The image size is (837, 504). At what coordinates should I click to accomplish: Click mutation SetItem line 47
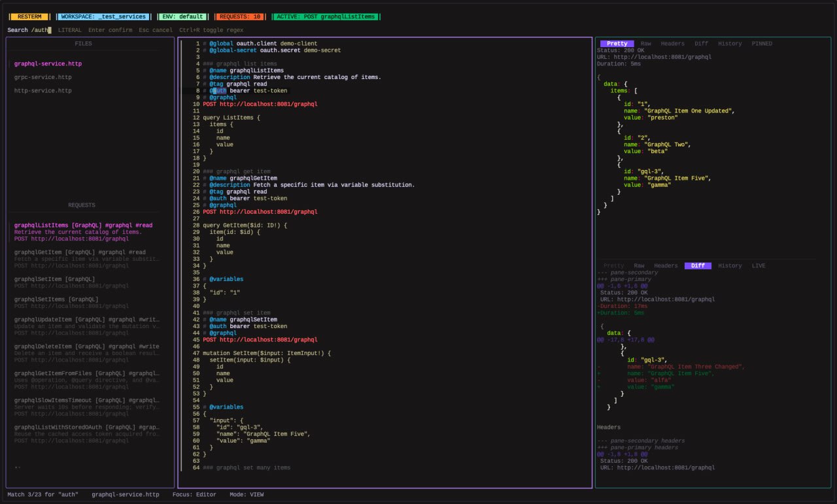pyautogui.click(x=267, y=353)
